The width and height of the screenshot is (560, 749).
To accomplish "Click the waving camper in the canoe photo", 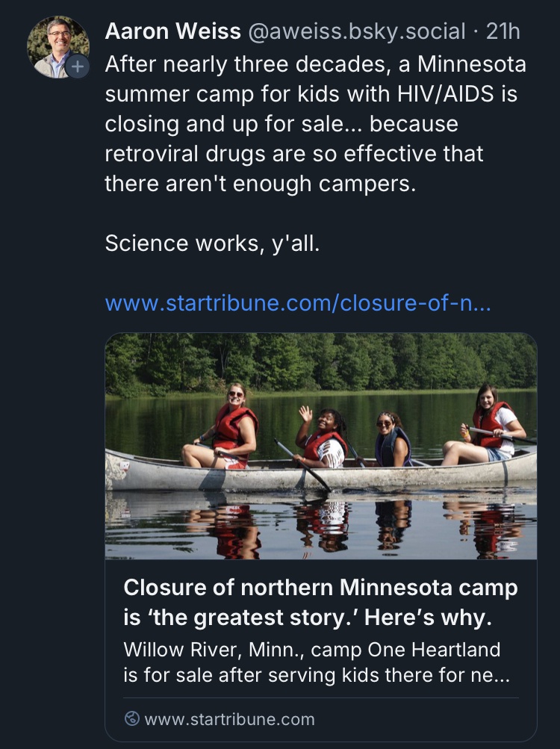I will [x=321, y=438].
